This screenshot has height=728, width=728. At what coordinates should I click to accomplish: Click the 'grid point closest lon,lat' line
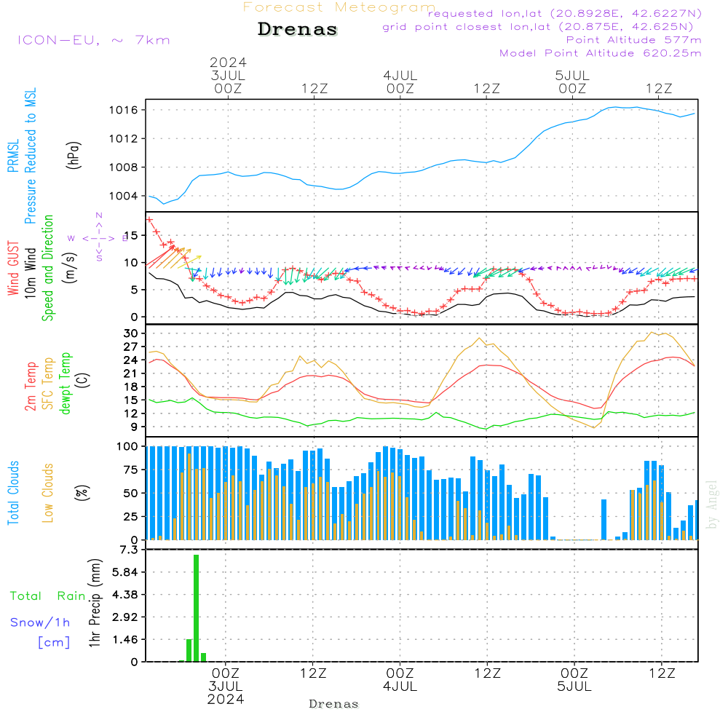click(538, 27)
